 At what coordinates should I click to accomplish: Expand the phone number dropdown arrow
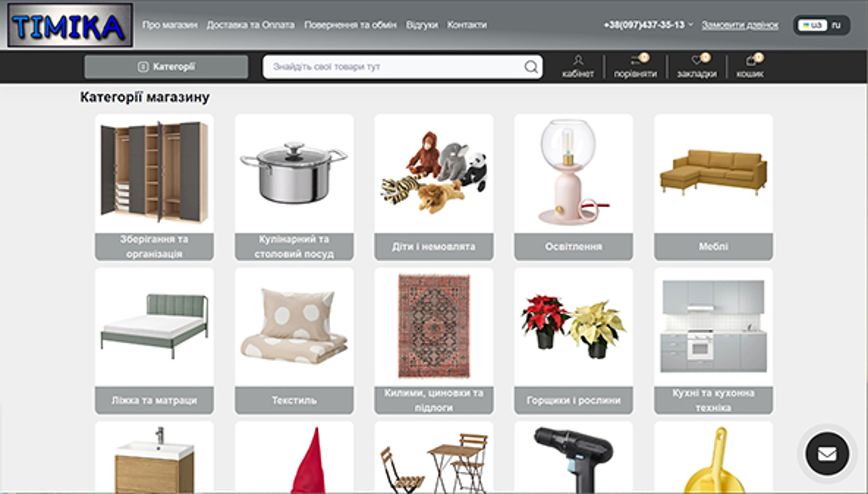pos(690,25)
